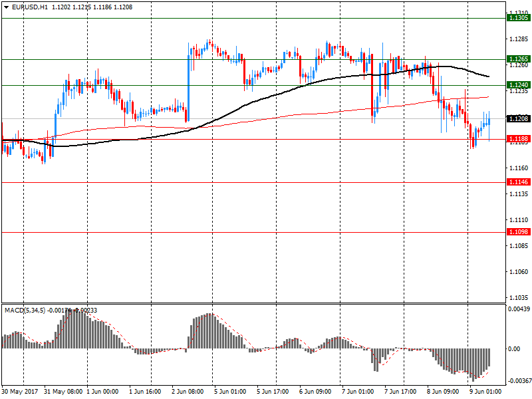Click the 2 Jun 08:00 time label

tap(188, 392)
